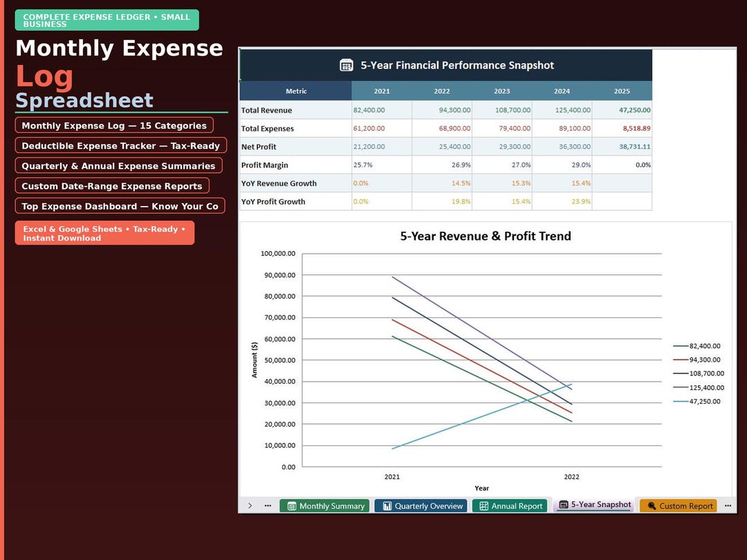This screenshot has width=747, height=560.
Task: Open the Monthly Summary sheet tab
Action: pyautogui.click(x=324, y=505)
